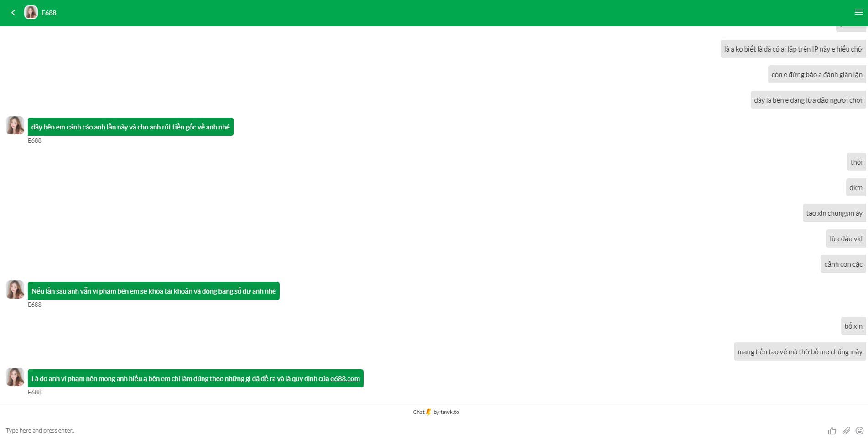Image resolution: width=868 pixels, height=439 pixels.
Task: Click the E688 label under the last agent message
Action: click(x=35, y=392)
